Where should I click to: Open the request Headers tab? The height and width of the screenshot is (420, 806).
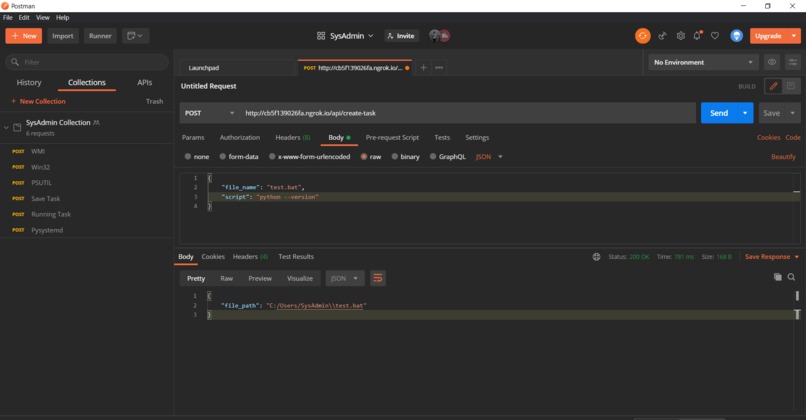click(x=292, y=138)
